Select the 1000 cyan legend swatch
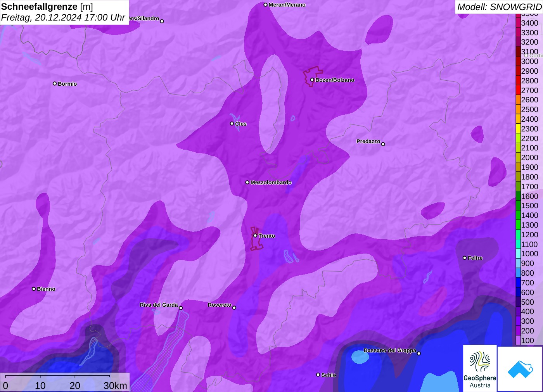The image size is (543, 392). [x=518, y=254]
